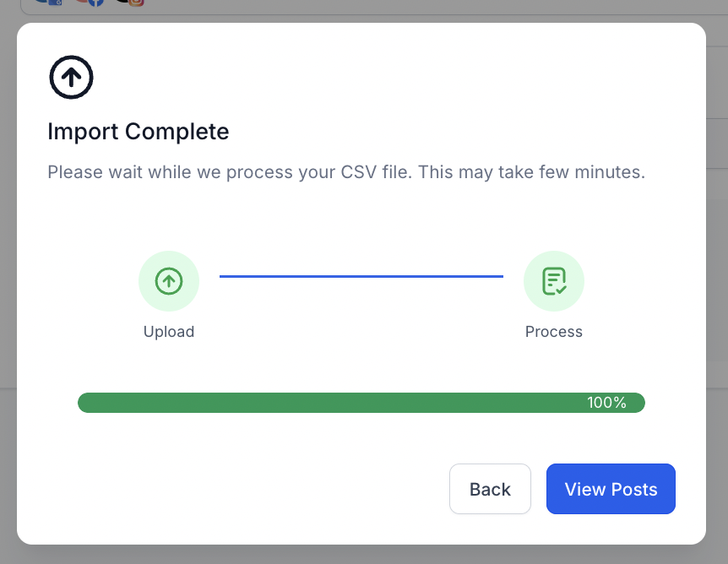Click the Process step label

click(554, 332)
